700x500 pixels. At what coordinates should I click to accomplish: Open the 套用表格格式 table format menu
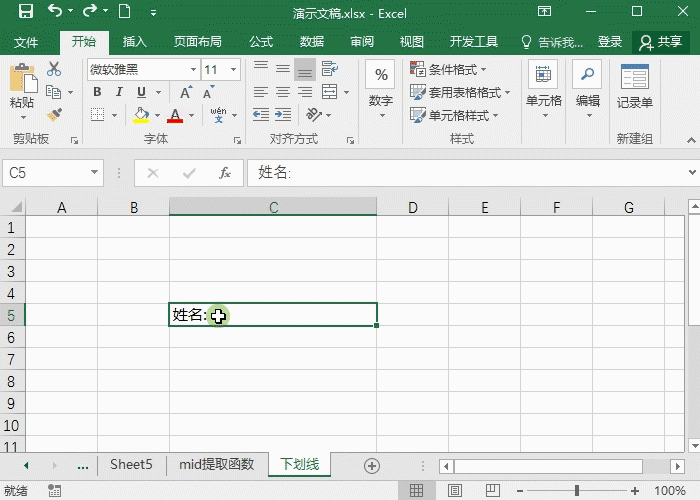[460, 92]
